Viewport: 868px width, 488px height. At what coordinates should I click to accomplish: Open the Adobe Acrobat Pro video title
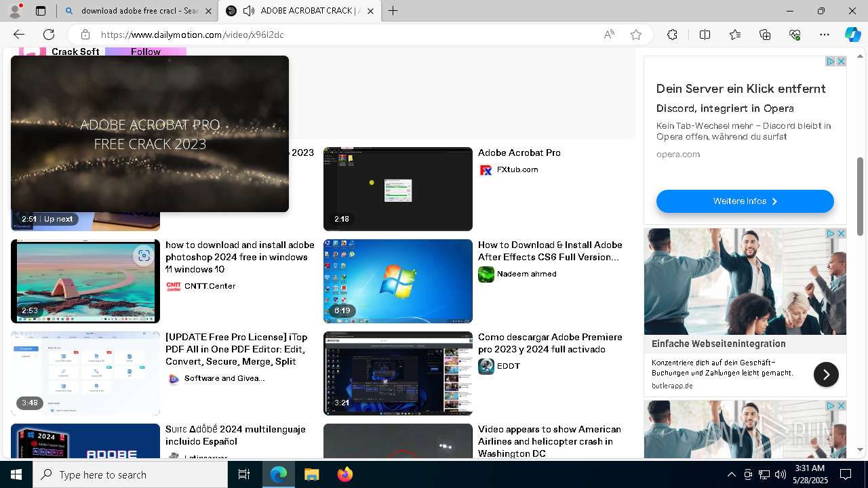(519, 152)
